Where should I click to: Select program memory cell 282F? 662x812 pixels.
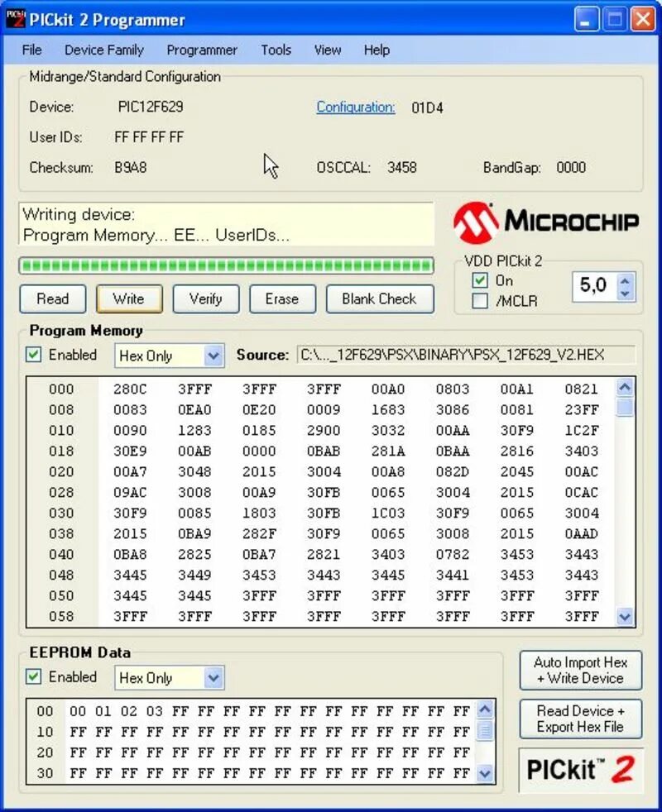click(259, 534)
